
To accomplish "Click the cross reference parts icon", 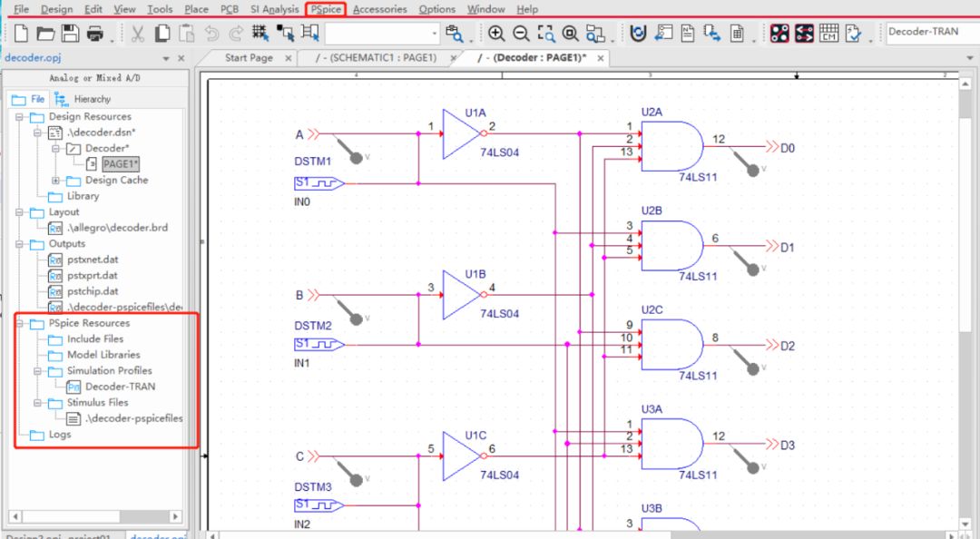I will 712,33.
